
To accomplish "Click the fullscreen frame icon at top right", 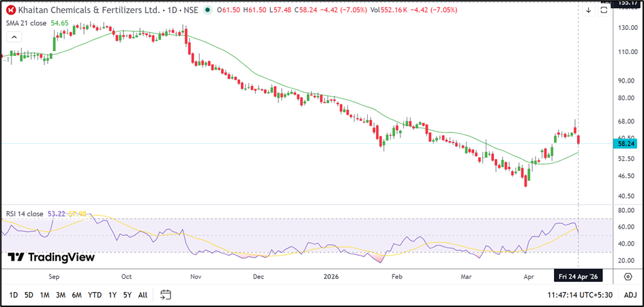I will (604, 10).
